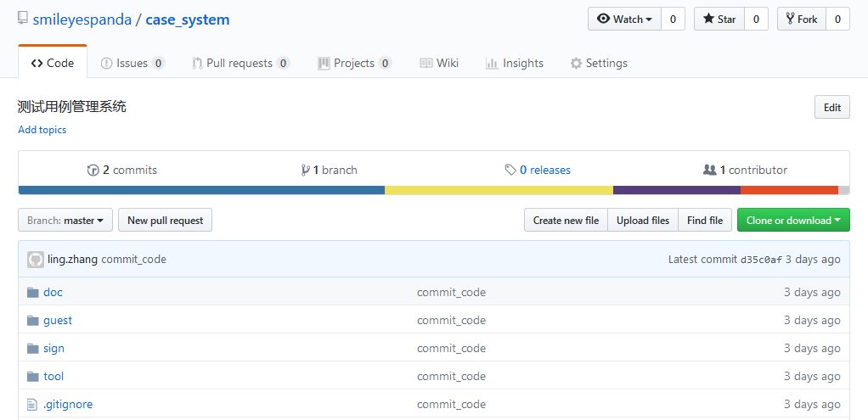The width and height of the screenshot is (868, 420).
Task: Click the blue language bar segment
Action: [x=201, y=190]
